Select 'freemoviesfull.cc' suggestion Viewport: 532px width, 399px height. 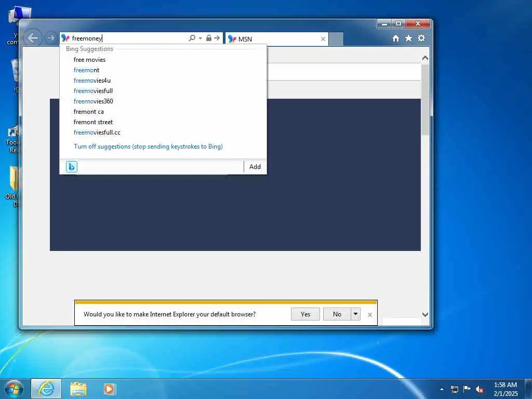click(97, 132)
